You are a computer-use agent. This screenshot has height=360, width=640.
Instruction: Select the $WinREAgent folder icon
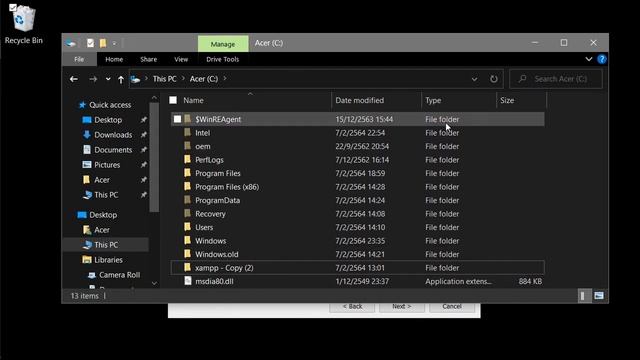tap(188, 119)
